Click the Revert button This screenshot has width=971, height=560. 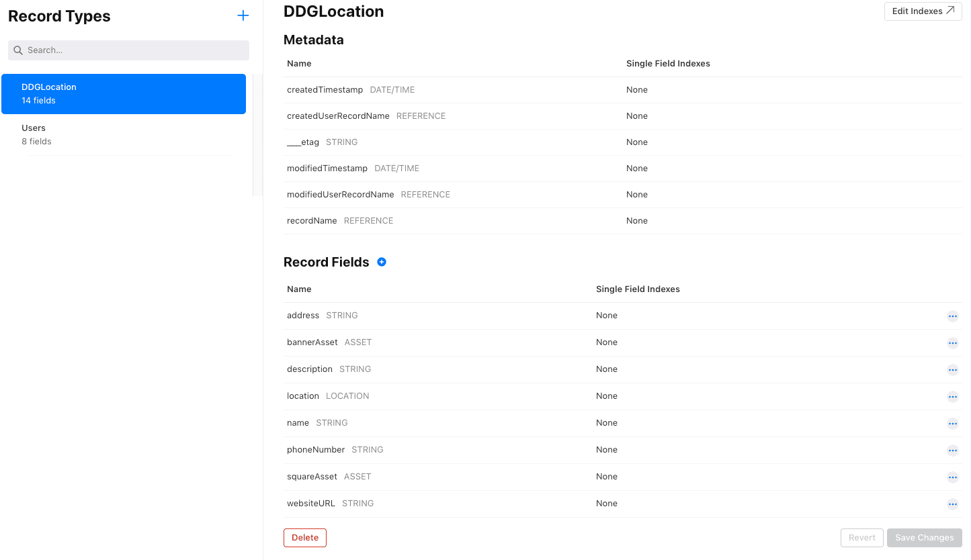pyautogui.click(x=861, y=538)
